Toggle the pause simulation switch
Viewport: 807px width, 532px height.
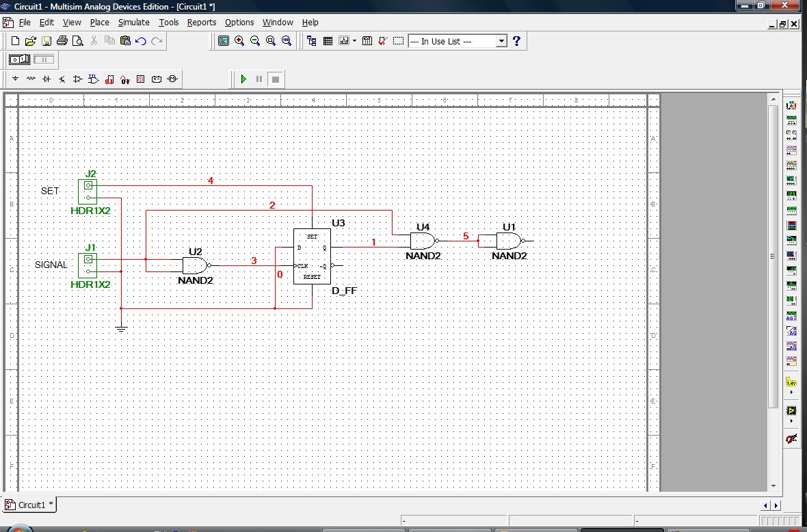click(x=44, y=60)
